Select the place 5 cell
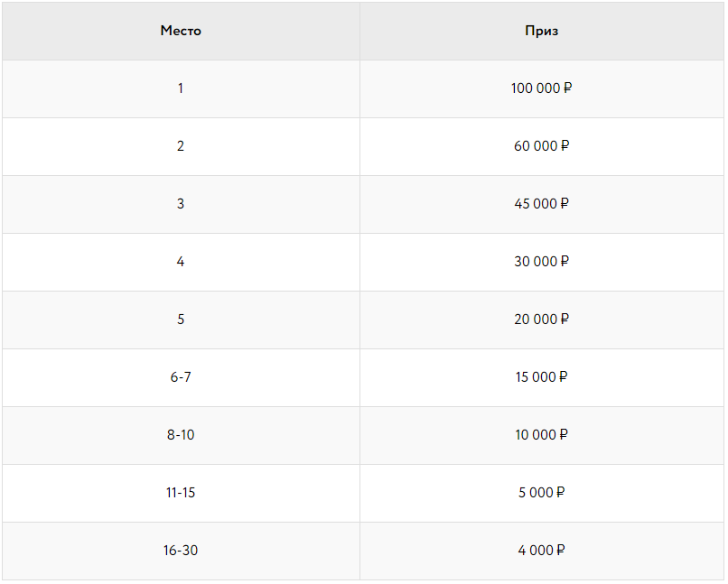 pos(181,320)
